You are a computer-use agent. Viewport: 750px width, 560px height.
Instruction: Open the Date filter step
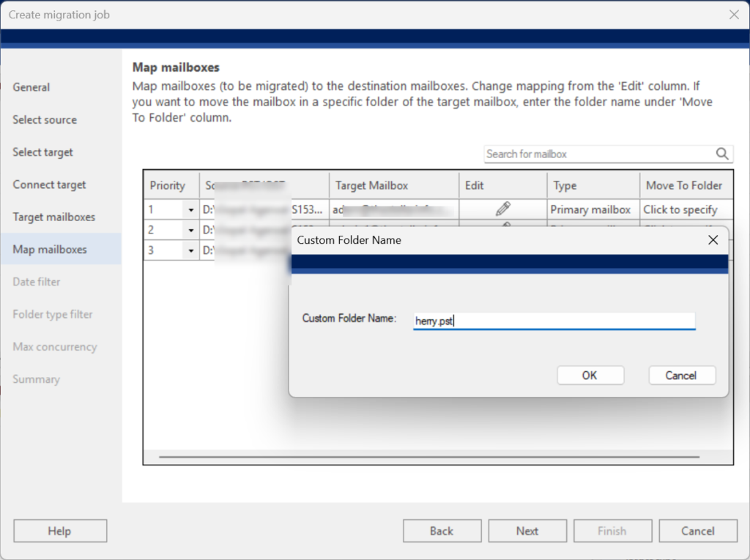click(x=37, y=282)
